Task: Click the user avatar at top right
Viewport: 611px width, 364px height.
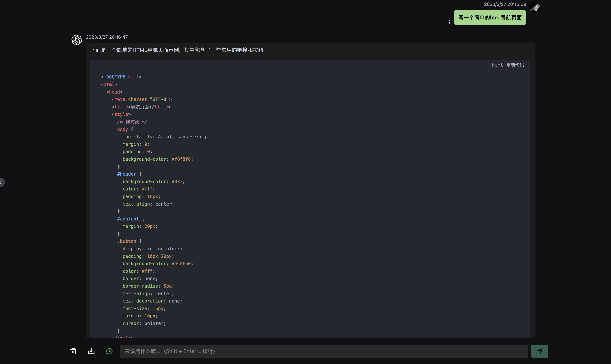Action: (x=535, y=7)
